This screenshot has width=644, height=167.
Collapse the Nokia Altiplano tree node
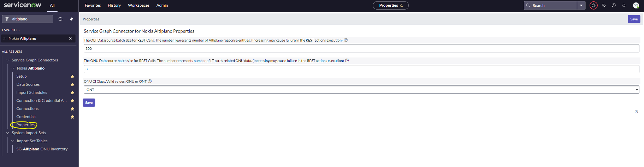[13, 68]
